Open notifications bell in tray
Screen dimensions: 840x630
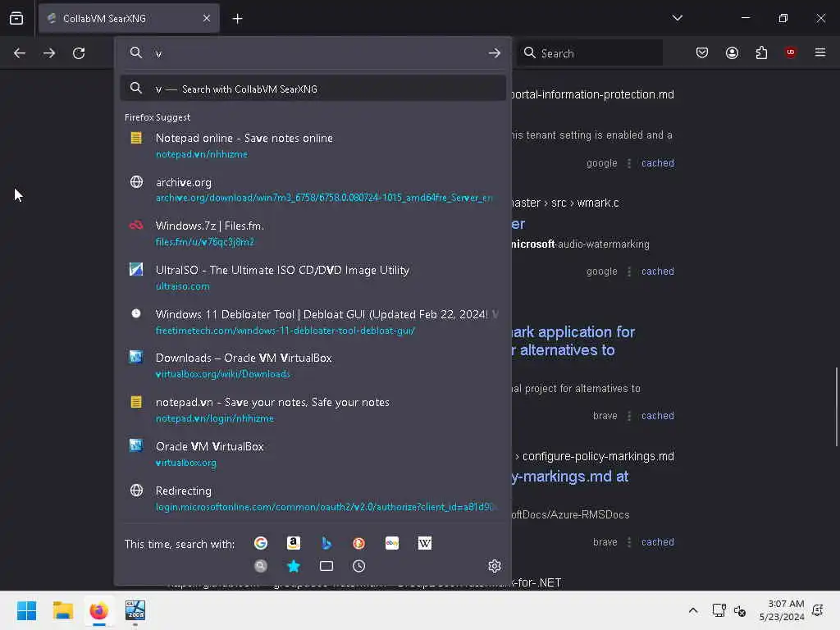pyautogui.click(x=818, y=610)
